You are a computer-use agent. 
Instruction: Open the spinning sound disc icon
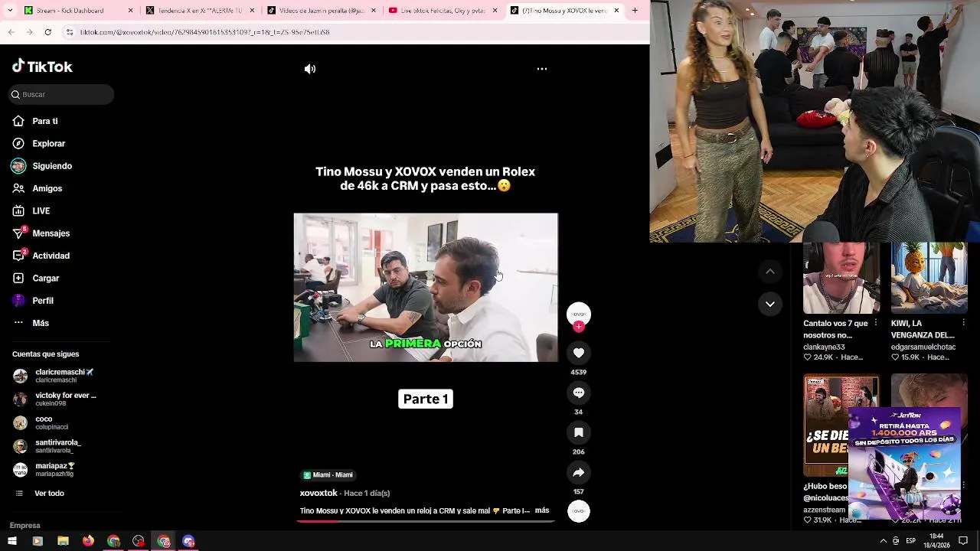coord(579,511)
